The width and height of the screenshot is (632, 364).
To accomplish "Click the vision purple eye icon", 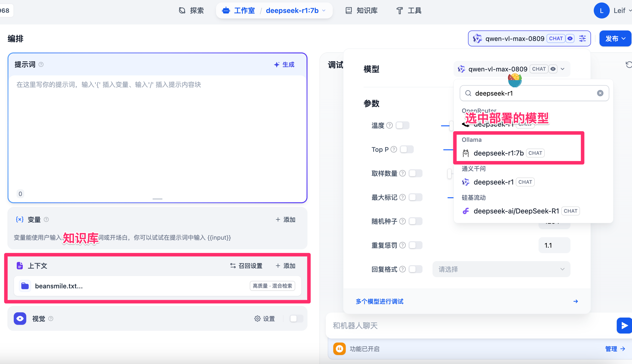I will coord(20,319).
